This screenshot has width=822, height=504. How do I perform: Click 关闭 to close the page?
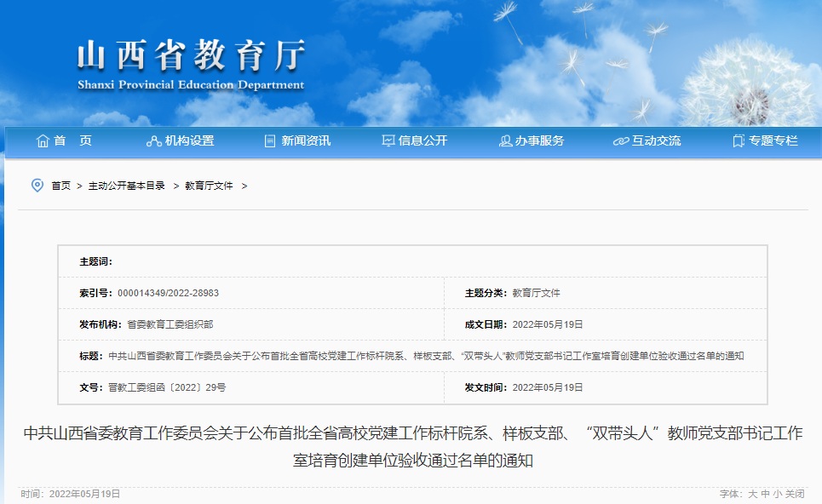tap(794, 494)
